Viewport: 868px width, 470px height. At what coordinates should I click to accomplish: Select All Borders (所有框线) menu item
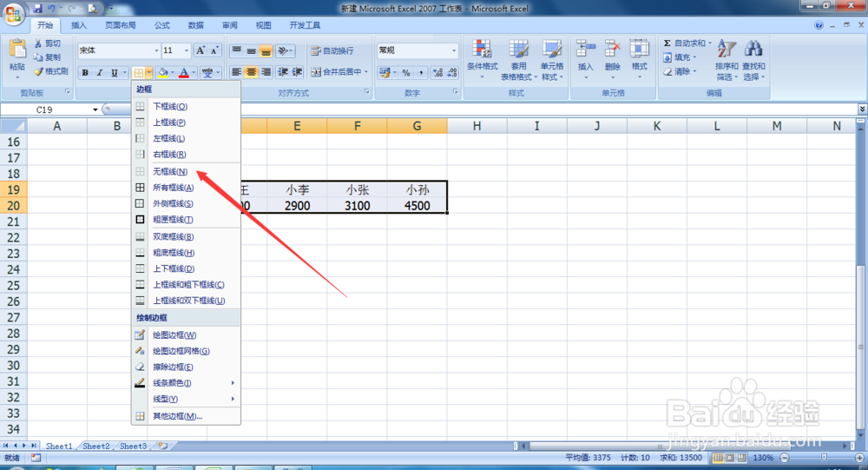pos(186,188)
